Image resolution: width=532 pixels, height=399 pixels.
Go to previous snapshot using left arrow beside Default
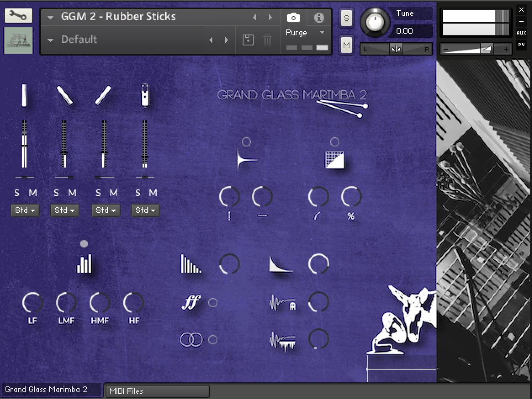tap(211, 40)
